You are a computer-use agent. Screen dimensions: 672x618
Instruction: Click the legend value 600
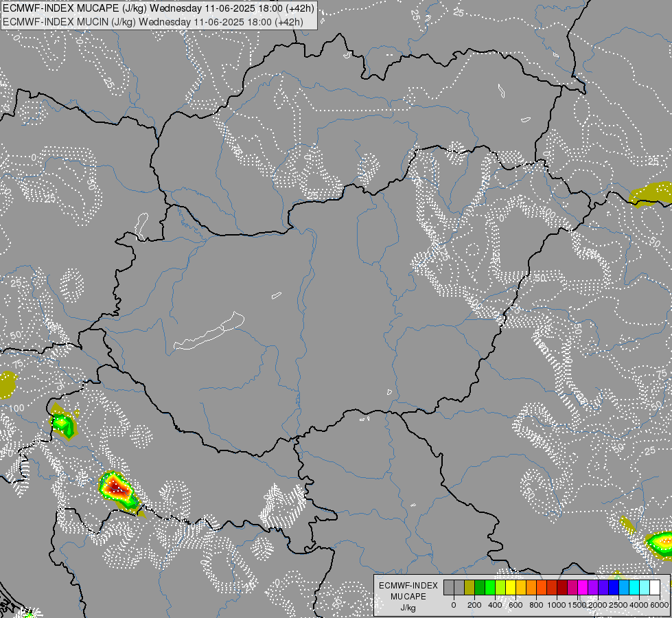tap(515, 605)
